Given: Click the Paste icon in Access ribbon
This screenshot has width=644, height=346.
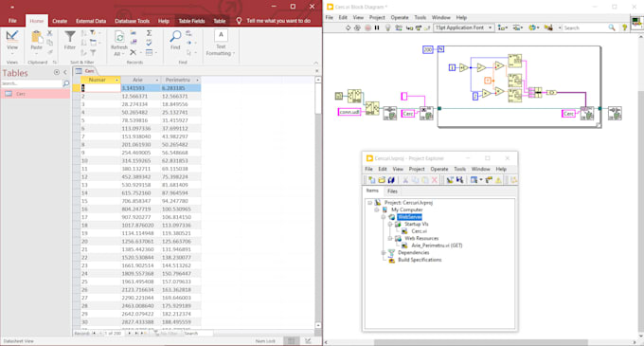Looking at the screenshot, I should (37, 37).
